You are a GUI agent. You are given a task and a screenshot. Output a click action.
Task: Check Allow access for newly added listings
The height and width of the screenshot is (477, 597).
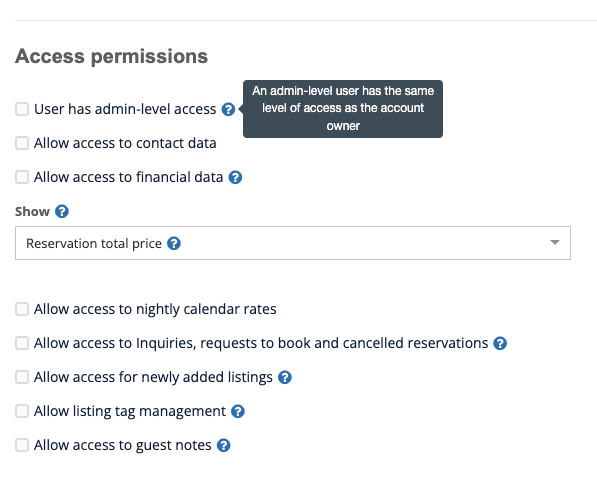22,377
